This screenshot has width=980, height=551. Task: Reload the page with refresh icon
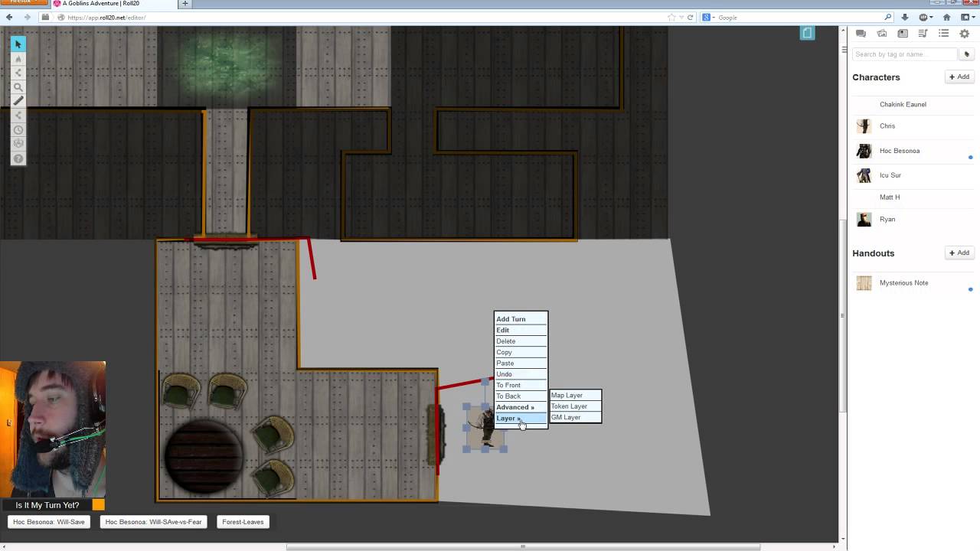pyautogui.click(x=690, y=17)
